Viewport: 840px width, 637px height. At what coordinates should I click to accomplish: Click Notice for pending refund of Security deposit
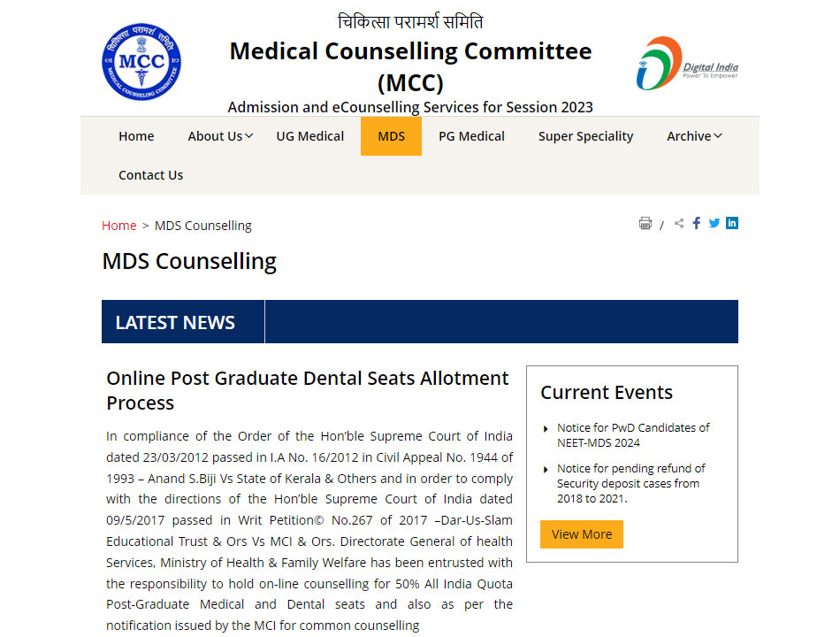(633, 483)
